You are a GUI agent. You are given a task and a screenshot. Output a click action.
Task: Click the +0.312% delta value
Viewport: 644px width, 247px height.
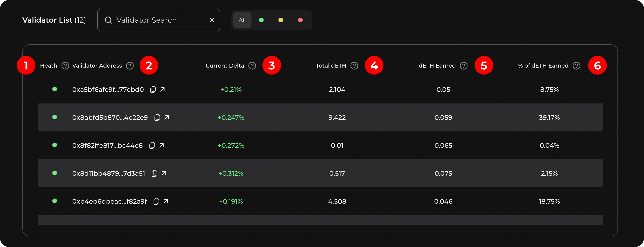pyautogui.click(x=231, y=173)
